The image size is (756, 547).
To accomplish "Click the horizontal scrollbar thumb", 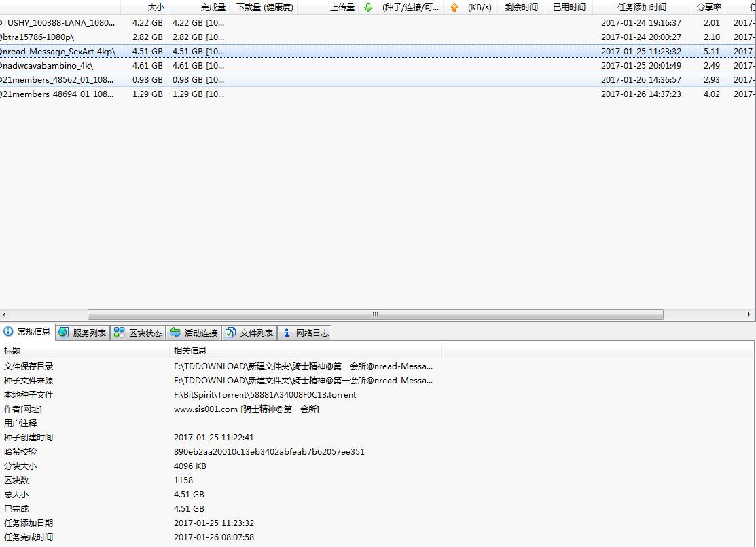I will 375,315.
